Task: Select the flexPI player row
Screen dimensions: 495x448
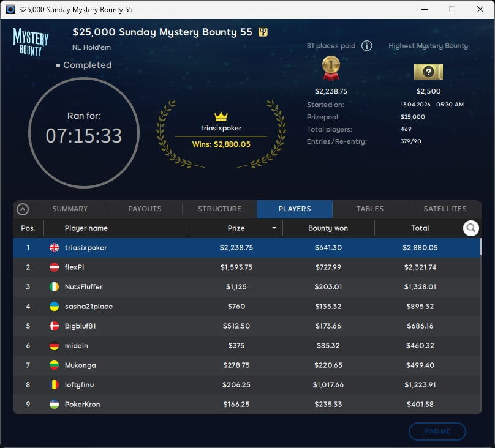Action: (245, 267)
